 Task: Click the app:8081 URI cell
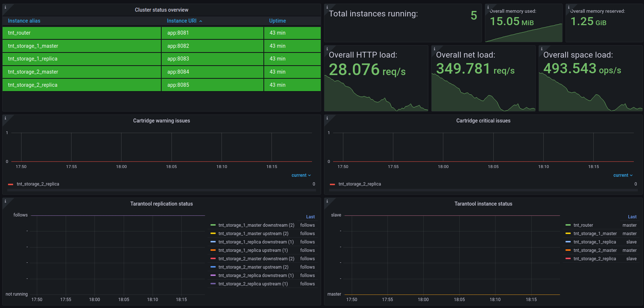click(x=212, y=33)
